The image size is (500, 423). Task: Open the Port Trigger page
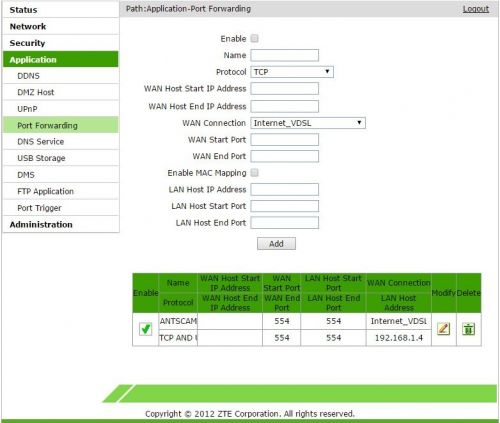(x=61, y=208)
